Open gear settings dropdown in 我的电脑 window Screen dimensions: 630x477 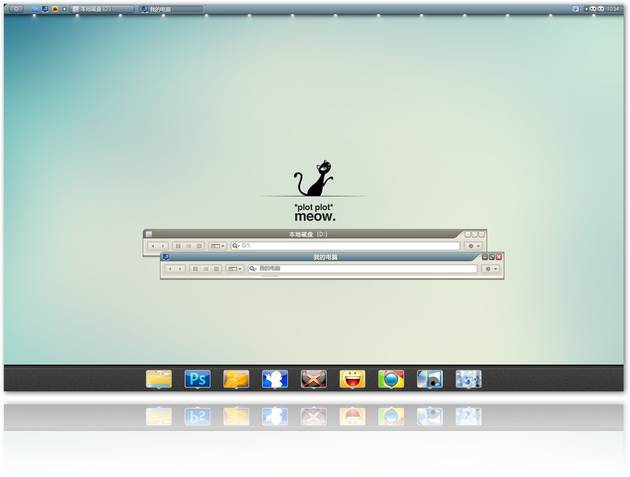[x=490, y=269]
